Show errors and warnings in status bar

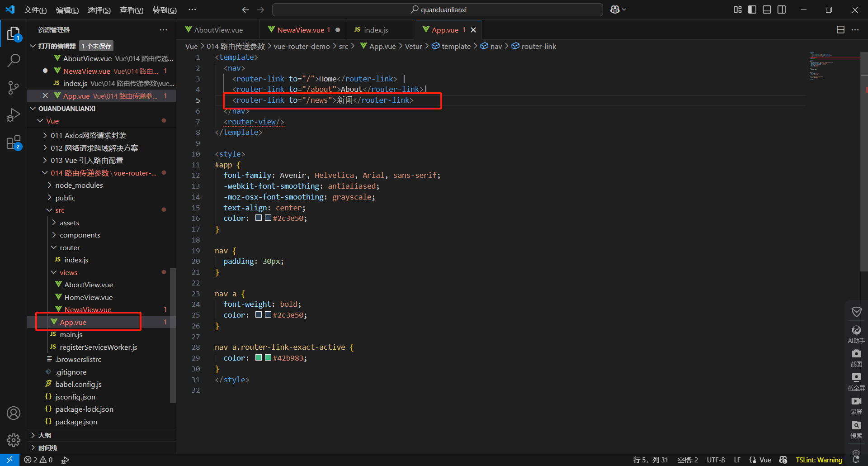pos(38,460)
